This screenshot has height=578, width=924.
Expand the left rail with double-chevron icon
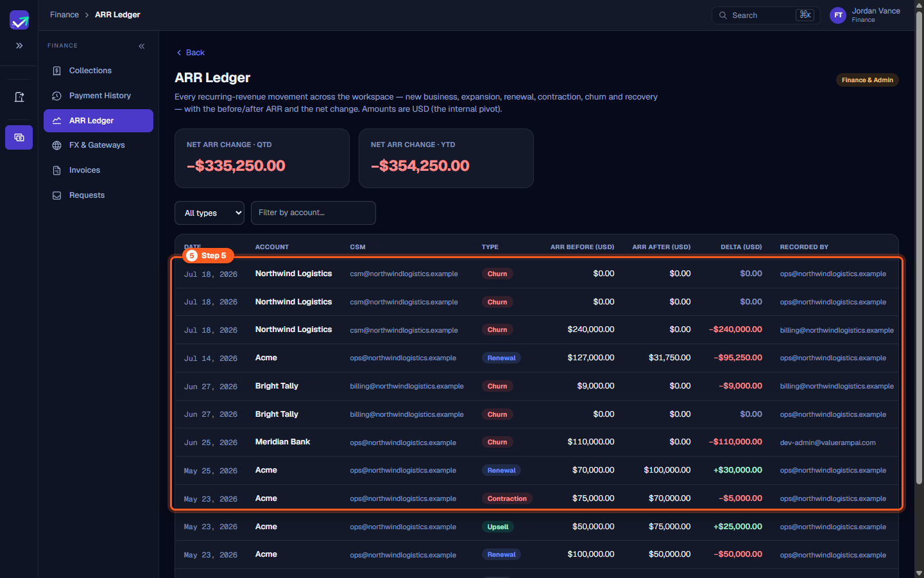click(x=19, y=46)
